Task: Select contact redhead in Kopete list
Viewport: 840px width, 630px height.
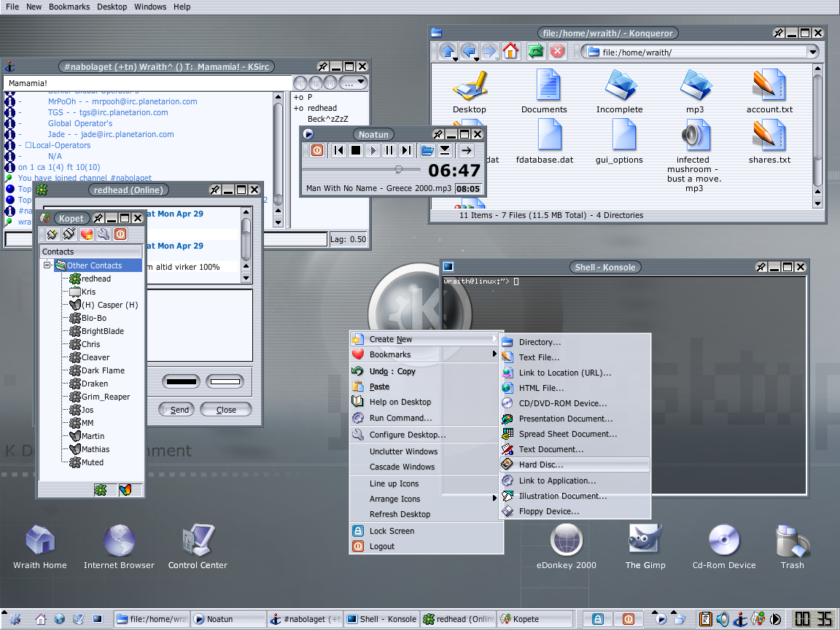Action: pyautogui.click(x=96, y=279)
